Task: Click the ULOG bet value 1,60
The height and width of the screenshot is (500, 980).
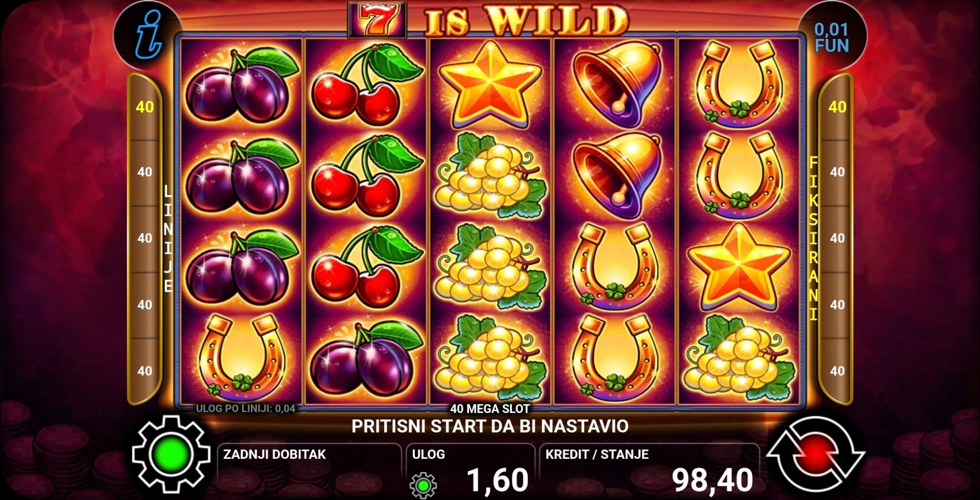Action: (x=497, y=480)
